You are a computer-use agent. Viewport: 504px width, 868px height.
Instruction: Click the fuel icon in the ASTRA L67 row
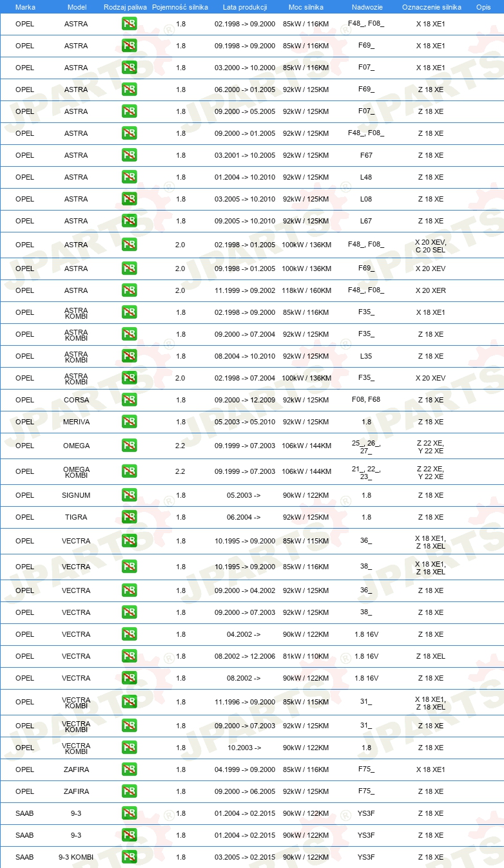pyautogui.click(x=129, y=221)
